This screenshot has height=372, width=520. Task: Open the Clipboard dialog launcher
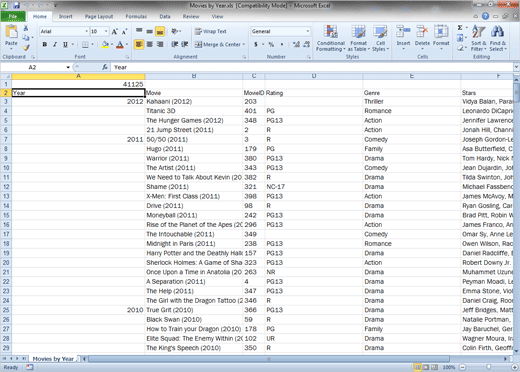[x=33, y=57]
